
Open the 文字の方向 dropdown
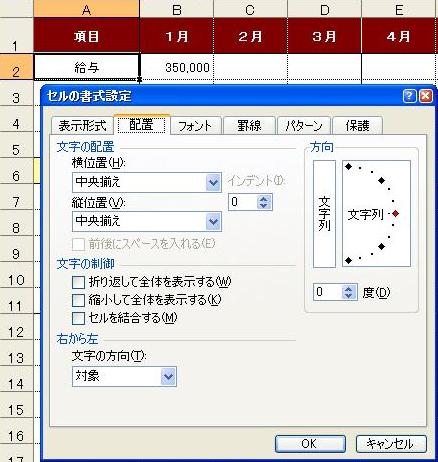click(168, 377)
